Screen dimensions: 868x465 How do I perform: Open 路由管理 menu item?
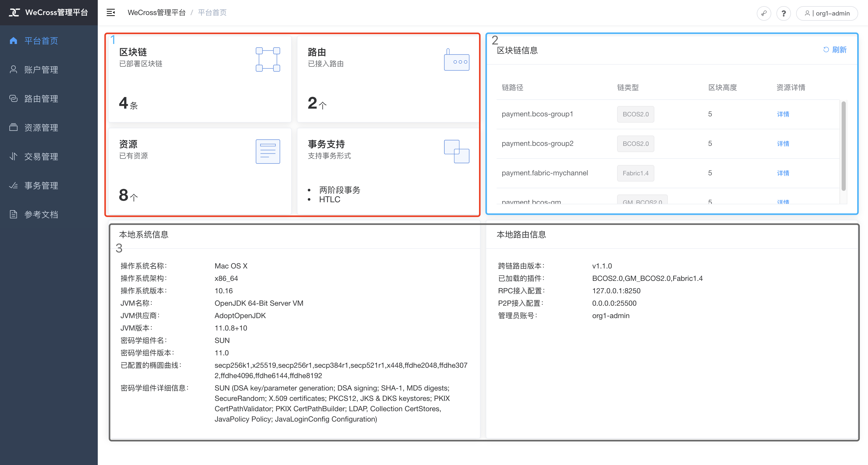pyautogui.click(x=49, y=99)
